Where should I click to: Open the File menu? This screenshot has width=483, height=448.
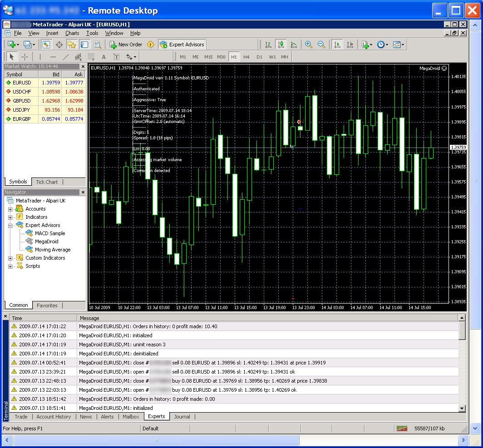(18, 33)
